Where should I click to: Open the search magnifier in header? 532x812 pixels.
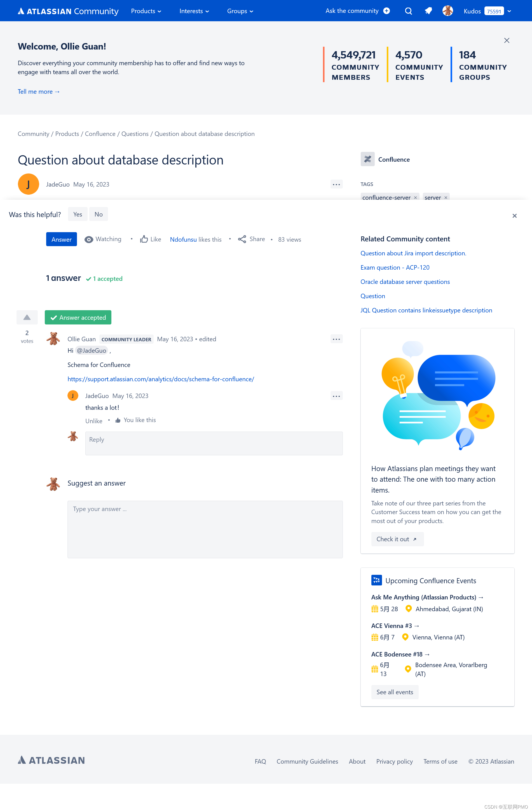tap(408, 11)
